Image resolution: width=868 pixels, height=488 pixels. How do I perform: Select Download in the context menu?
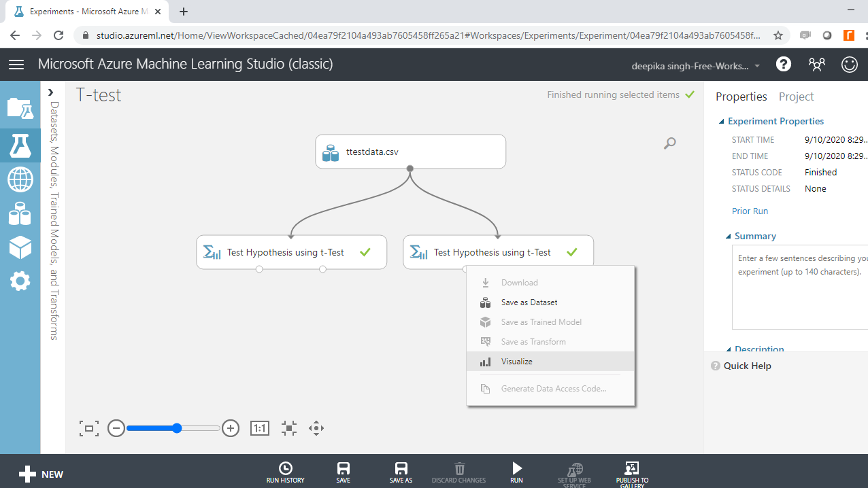pos(550,283)
